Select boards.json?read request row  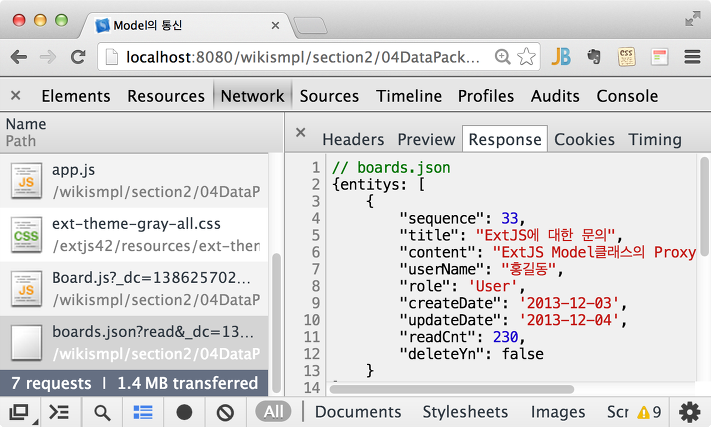(134, 343)
